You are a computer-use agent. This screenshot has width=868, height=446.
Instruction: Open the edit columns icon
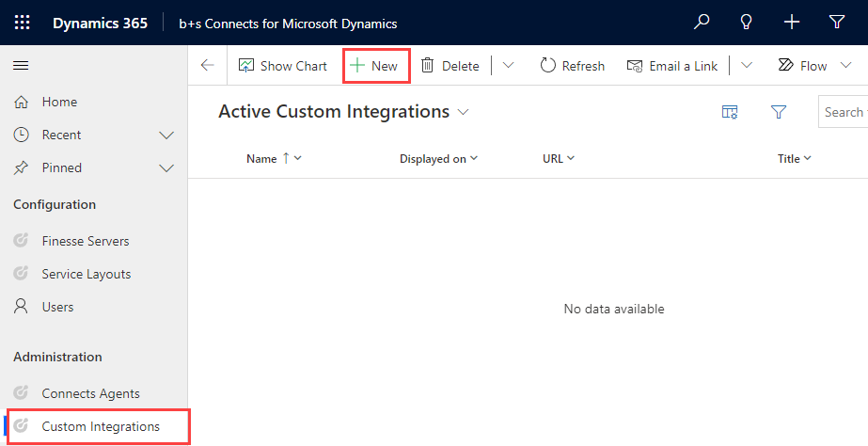click(730, 112)
